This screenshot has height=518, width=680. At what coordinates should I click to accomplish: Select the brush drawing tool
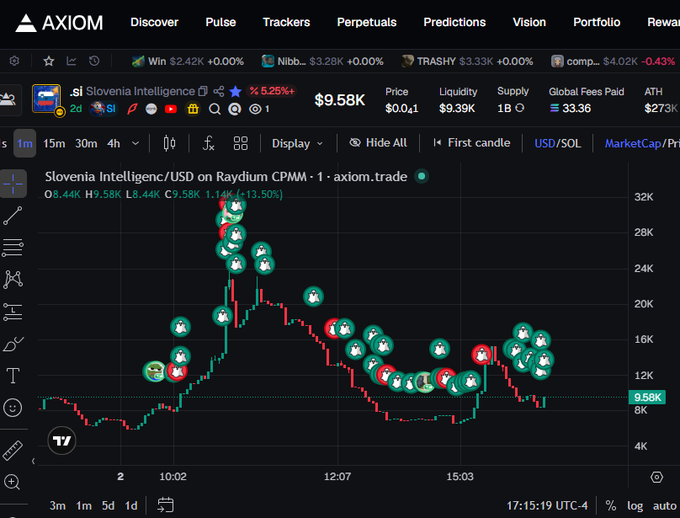tap(13, 344)
